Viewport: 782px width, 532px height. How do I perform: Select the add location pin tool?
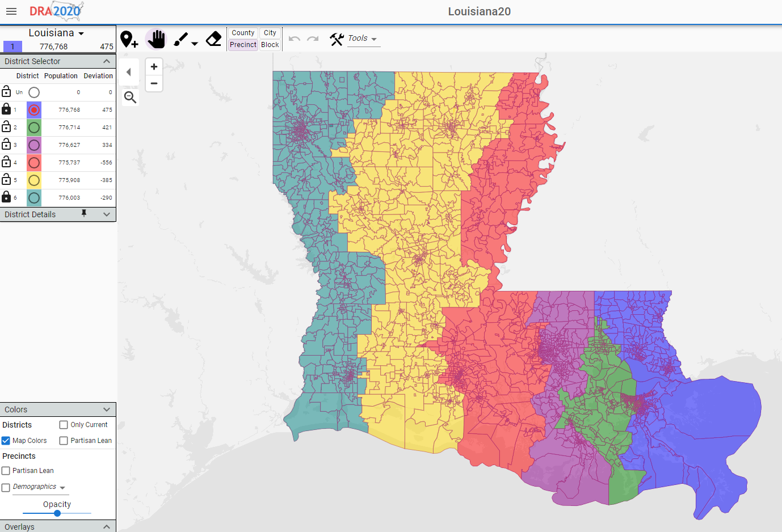pyautogui.click(x=129, y=39)
